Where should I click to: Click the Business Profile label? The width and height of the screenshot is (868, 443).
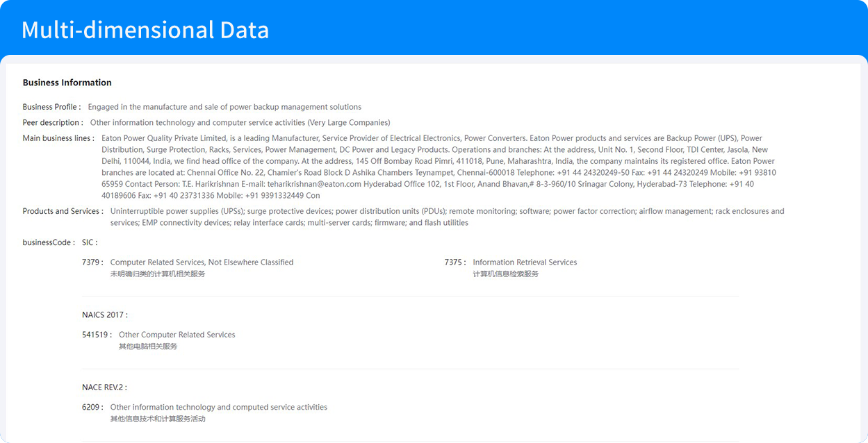[x=51, y=107]
